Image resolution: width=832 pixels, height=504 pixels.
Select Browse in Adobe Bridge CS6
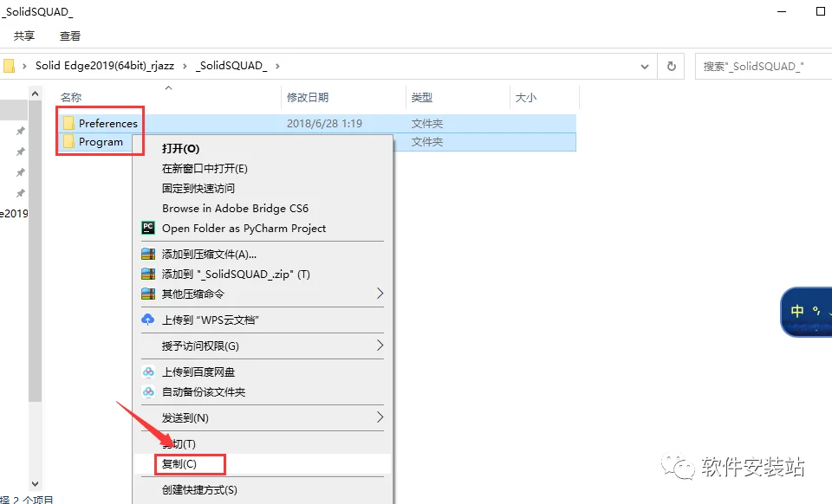tap(235, 209)
